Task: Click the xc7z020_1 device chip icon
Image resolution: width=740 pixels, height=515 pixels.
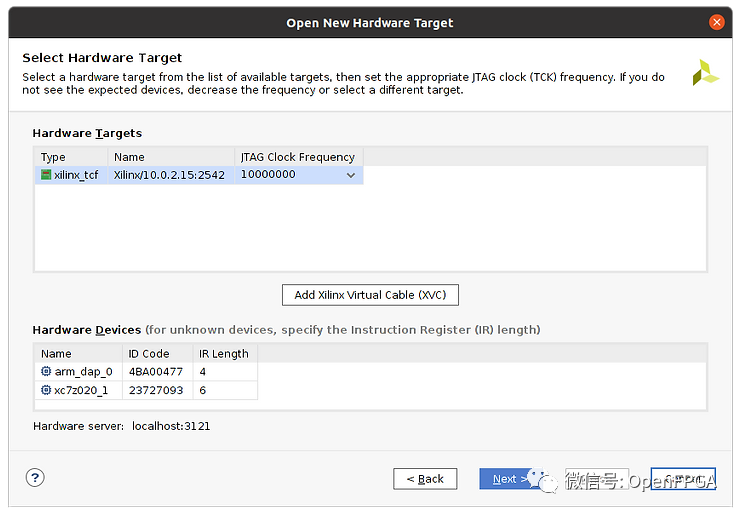Action: pyautogui.click(x=46, y=390)
